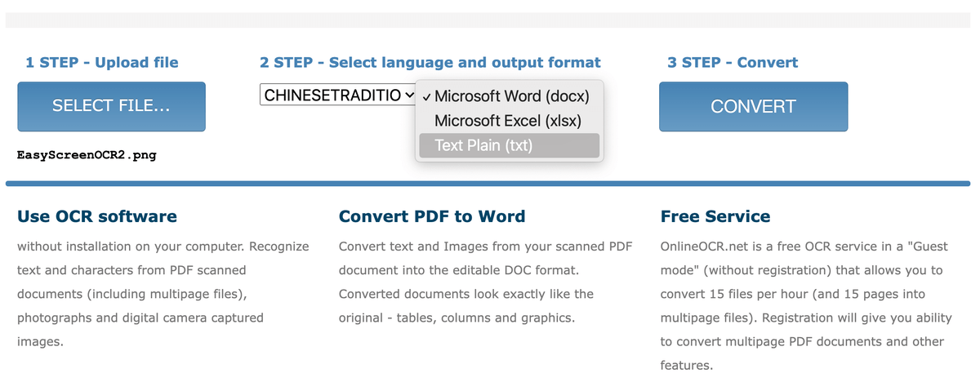
Task: Click the '1 STEP - Upload file' heading
Action: point(102,62)
